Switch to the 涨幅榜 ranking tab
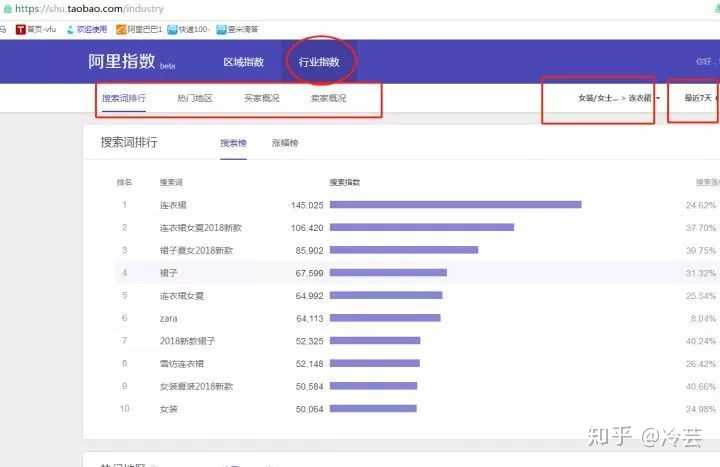 (x=285, y=143)
